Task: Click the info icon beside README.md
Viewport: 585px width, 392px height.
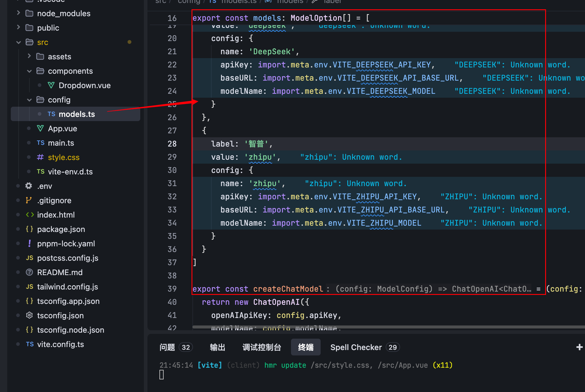Action: pyautogui.click(x=29, y=272)
